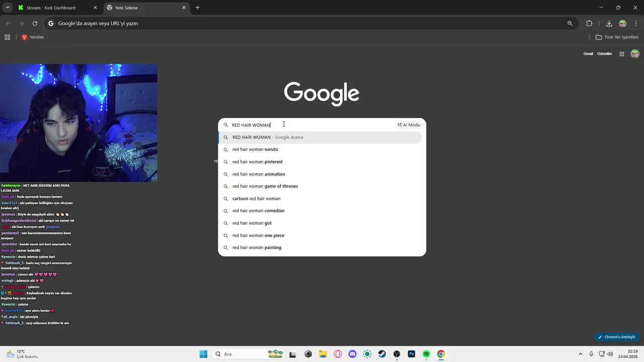
Task: Open Photoshop from taskbar
Action: coord(412,354)
